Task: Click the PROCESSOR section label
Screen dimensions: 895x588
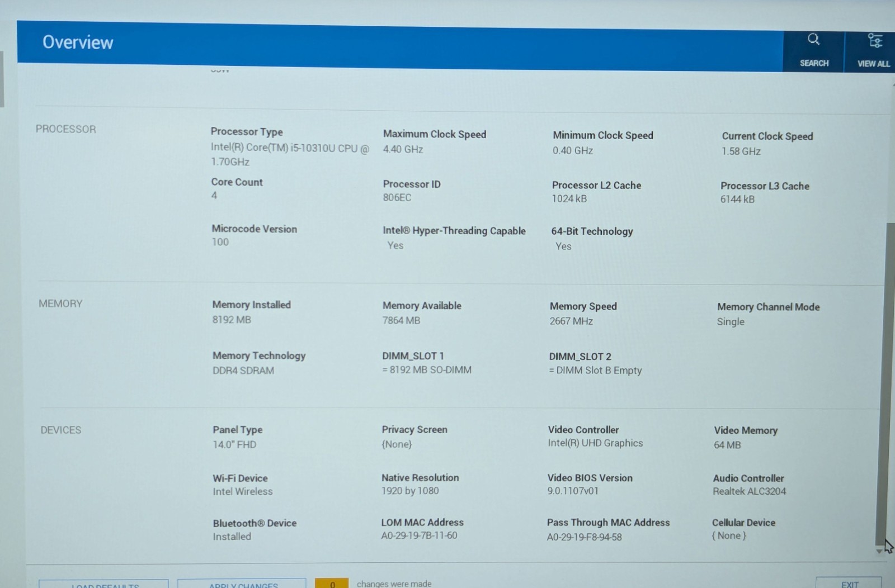Action: click(66, 129)
